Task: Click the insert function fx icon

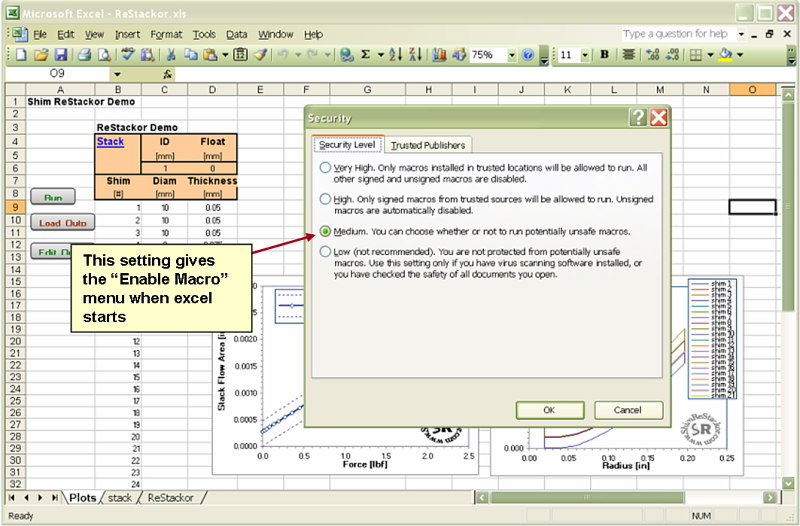Action: 167,74
